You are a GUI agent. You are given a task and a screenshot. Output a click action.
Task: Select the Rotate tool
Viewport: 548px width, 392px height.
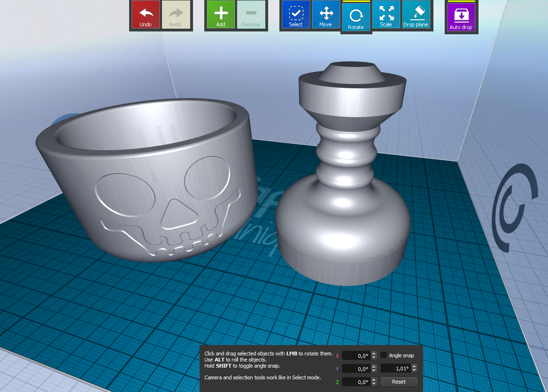356,15
